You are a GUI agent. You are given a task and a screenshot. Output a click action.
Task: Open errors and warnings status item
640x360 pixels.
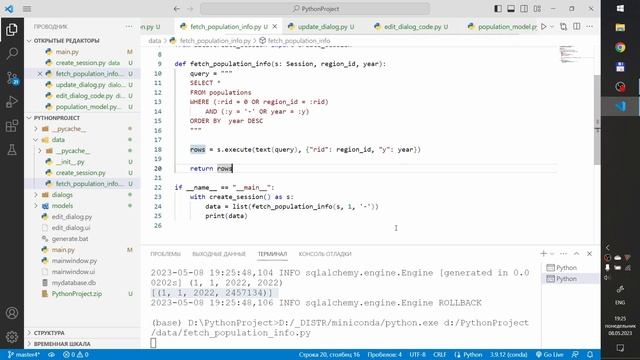[76, 355]
